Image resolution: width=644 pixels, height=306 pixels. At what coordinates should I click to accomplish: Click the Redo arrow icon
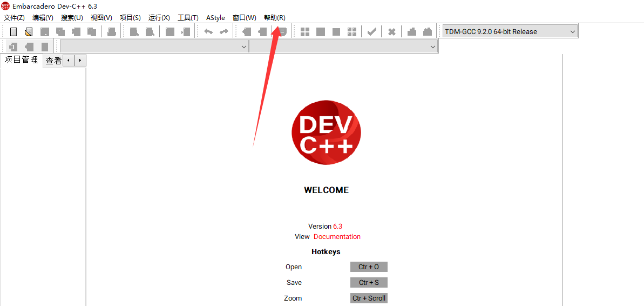point(224,32)
